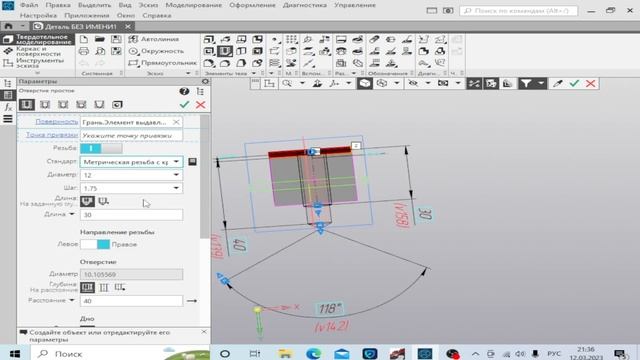Open the Modeling menu
The width and height of the screenshot is (640, 360).
(193, 5)
